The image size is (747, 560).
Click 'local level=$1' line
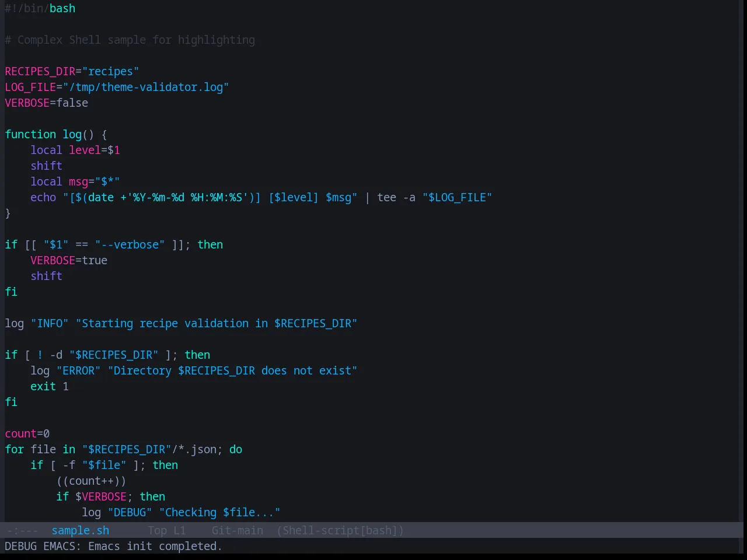(x=75, y=150)
